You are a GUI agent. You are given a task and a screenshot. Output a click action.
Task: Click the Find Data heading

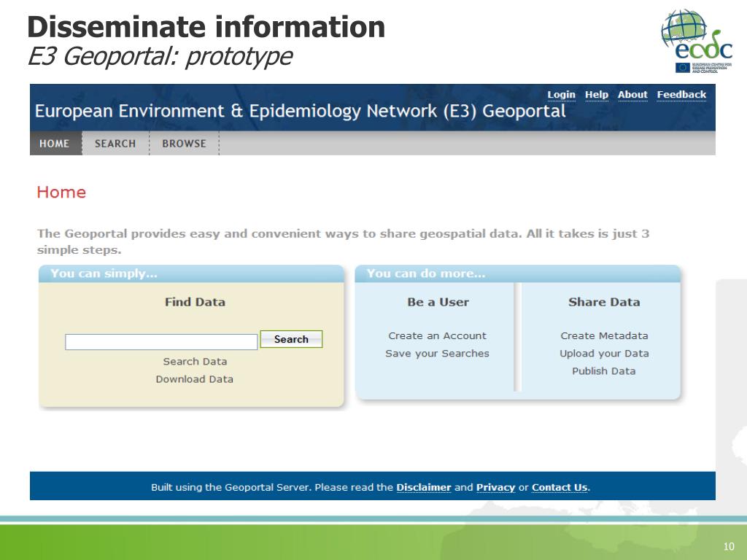pos(195,302)
